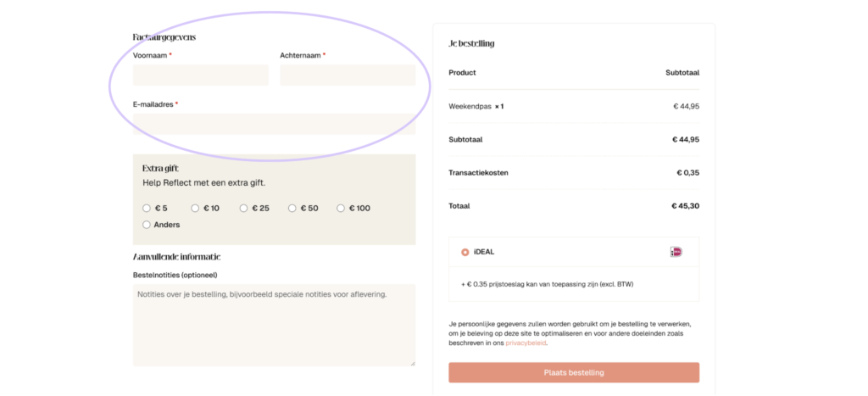
Task: Click the Voornaam field label
Action: (x=149, y=55)
